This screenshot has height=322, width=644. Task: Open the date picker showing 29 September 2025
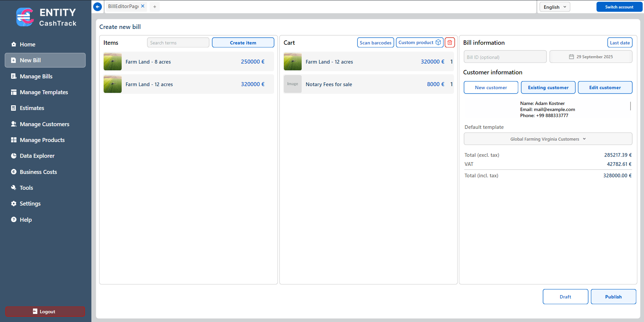[x=591, y=57]
